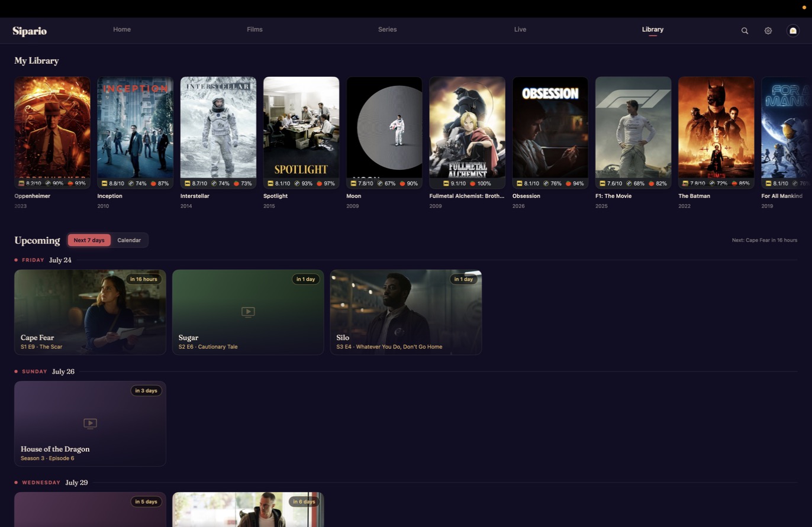Open the Silo upcoming episode card

click(x=406, y=312)
